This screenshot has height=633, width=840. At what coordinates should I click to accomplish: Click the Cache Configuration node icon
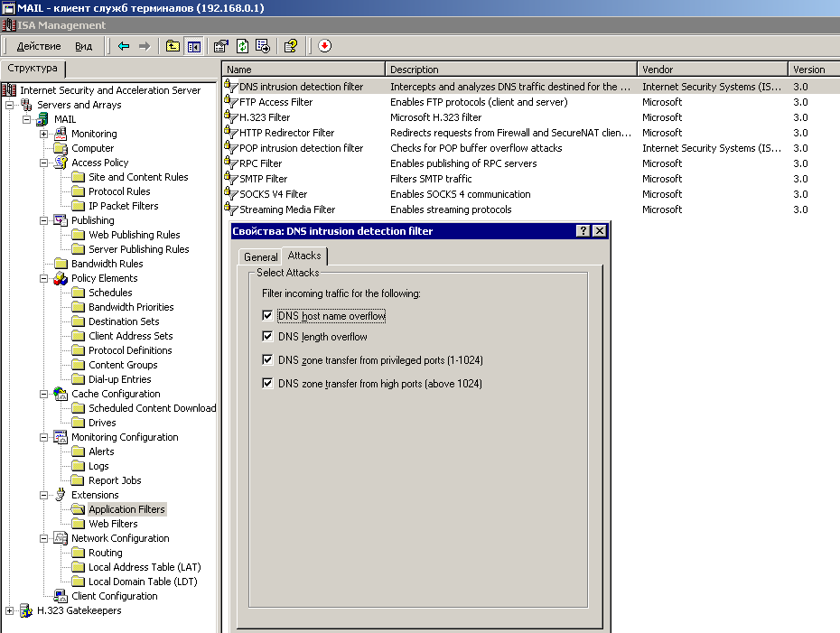pyautogui.click(x=61, y=394)
